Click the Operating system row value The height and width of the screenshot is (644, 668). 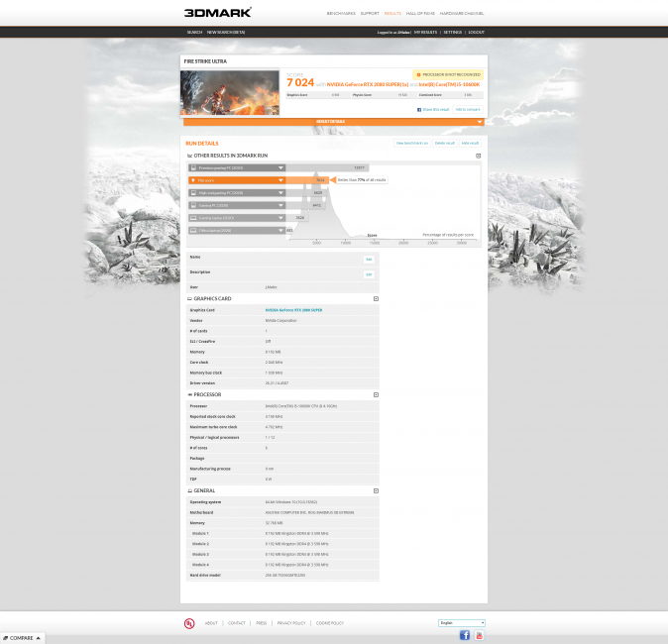(x=291, y=502)
